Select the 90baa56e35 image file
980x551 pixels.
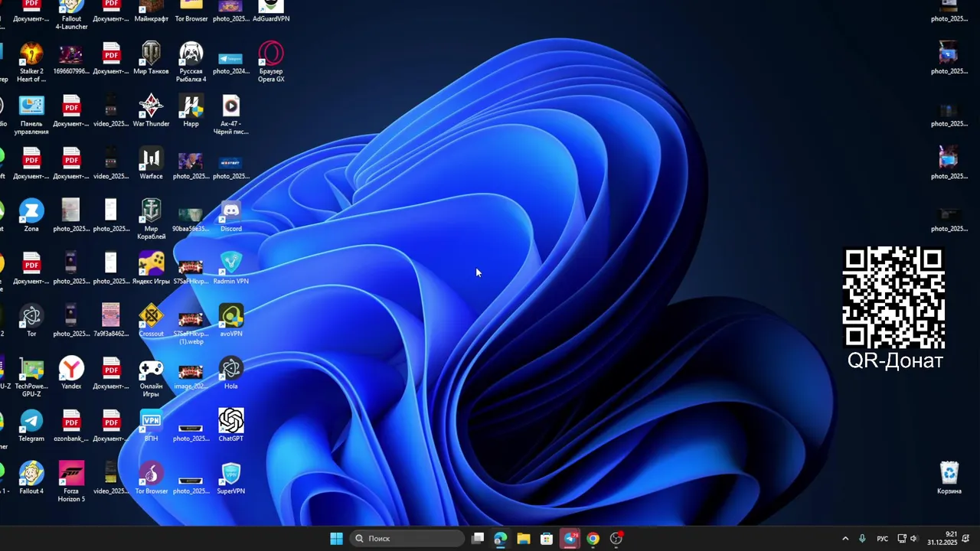tap(191, 220)
